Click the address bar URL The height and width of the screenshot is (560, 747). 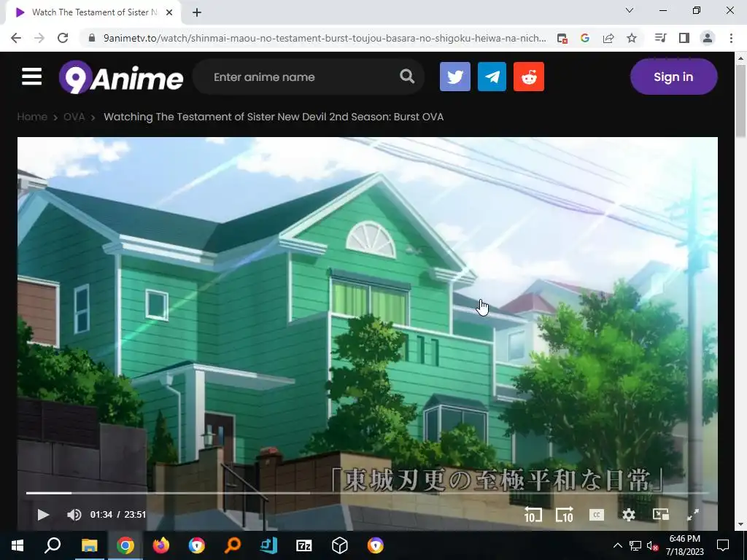tap(325, 38)
